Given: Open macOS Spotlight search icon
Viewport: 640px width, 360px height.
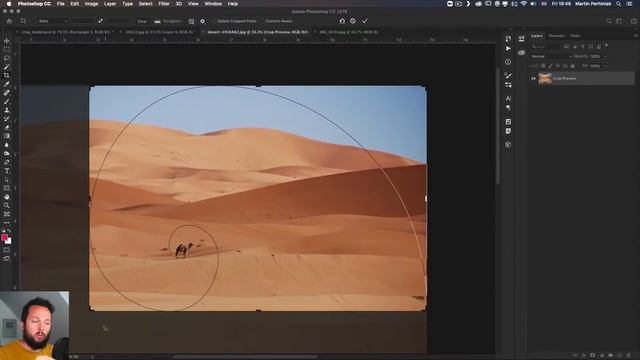Looking at the screenshot, I should tap(619, 4).
